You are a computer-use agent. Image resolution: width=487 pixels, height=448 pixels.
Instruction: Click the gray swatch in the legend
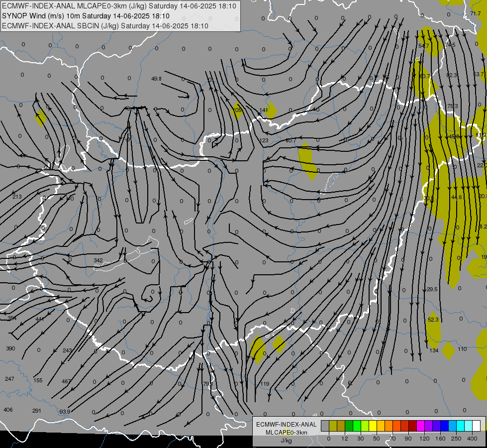point(325,426)
